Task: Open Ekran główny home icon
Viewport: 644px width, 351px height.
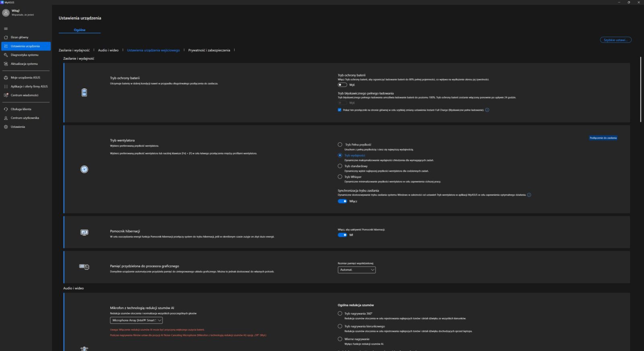Action: tap(6, 37)
